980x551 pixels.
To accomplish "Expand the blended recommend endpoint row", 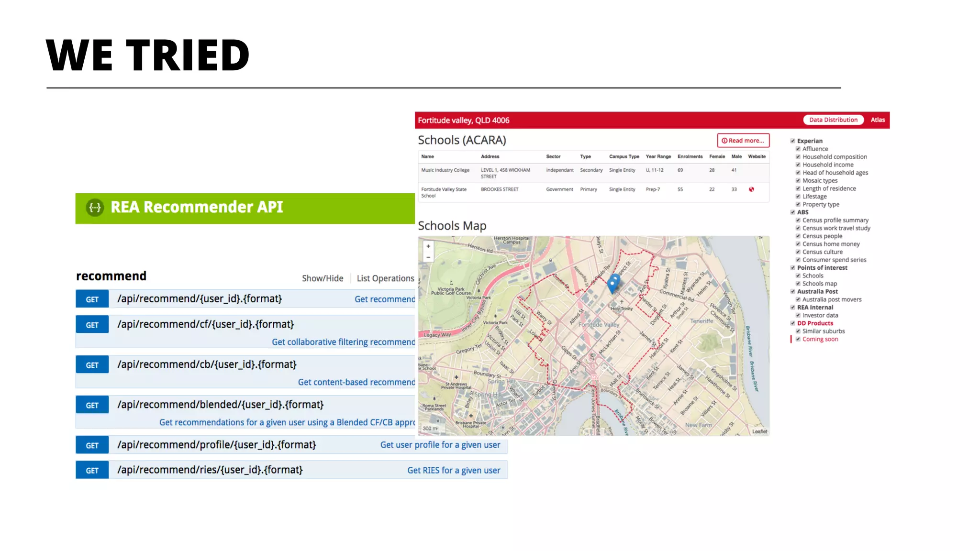I will pos(221,405).
